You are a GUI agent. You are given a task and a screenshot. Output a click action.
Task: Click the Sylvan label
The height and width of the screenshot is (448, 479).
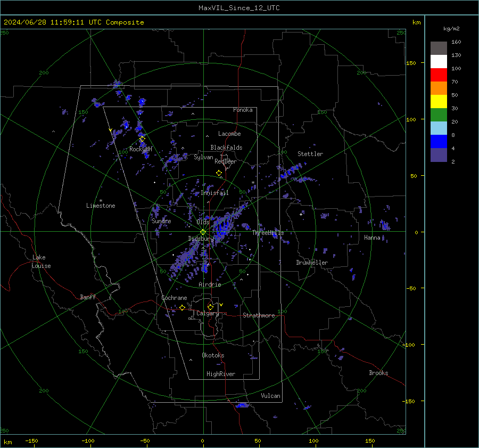(203, 157)
